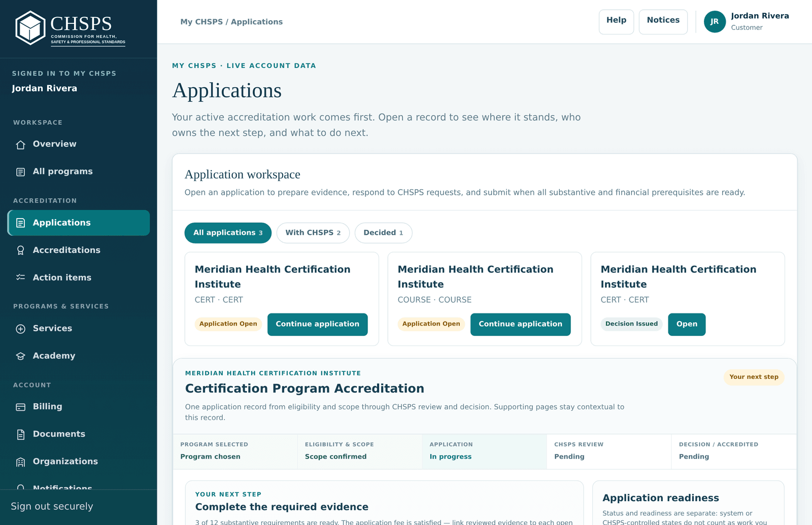Click the Complete the required evidence heading
The image size is (812, 525).
(x=282, y=507)
